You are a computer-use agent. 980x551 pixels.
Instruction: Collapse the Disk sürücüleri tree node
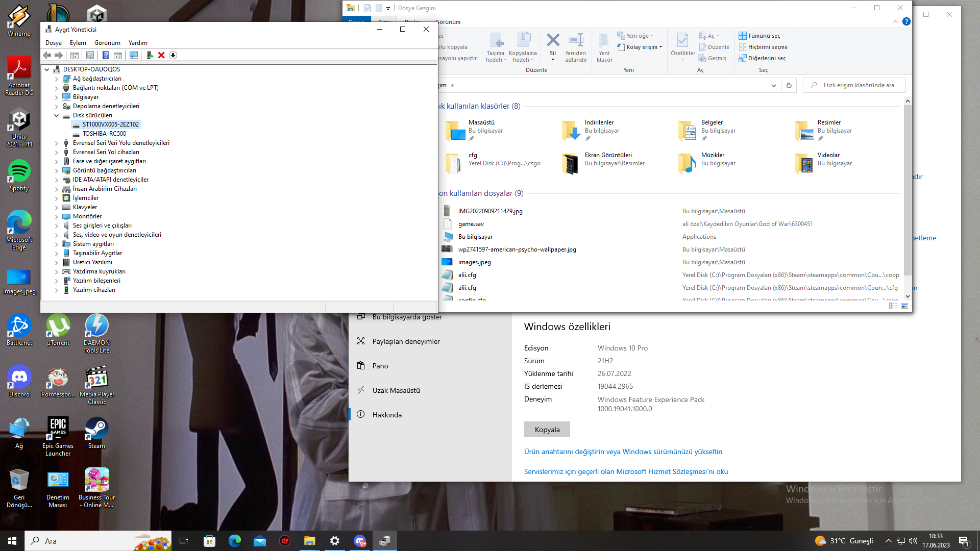(57, 115)
